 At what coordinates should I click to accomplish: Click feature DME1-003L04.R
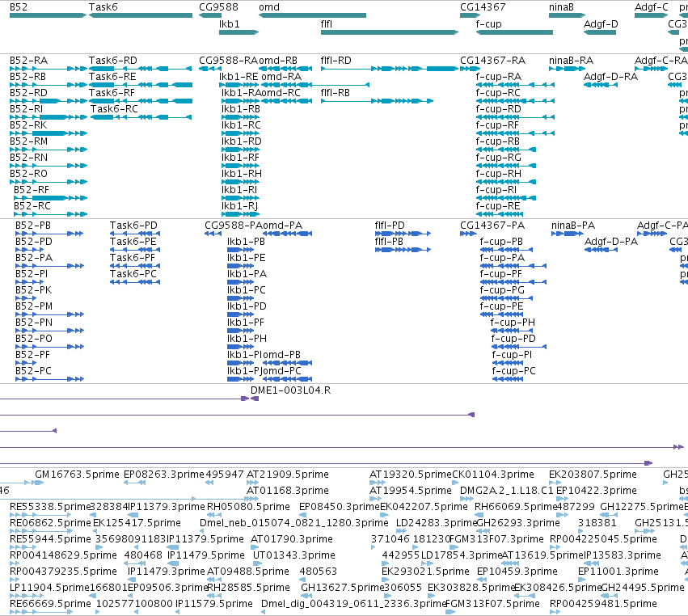click(x=290, y=390)
